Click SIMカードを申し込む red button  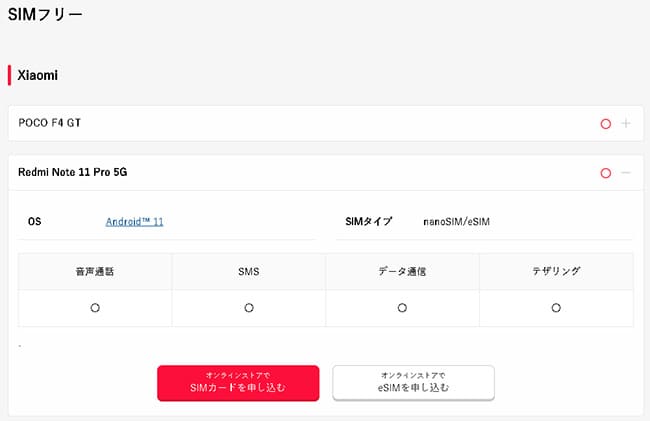coord(238,383)
